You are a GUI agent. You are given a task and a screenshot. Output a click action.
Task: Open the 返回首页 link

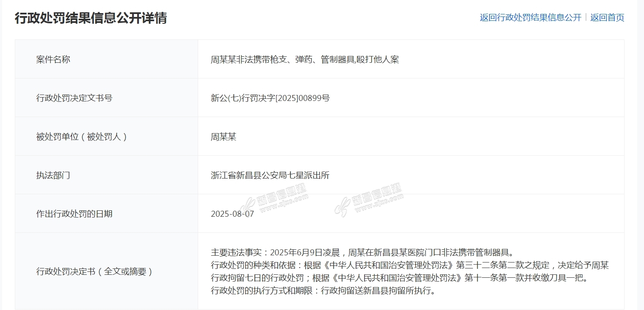(607, 17)
